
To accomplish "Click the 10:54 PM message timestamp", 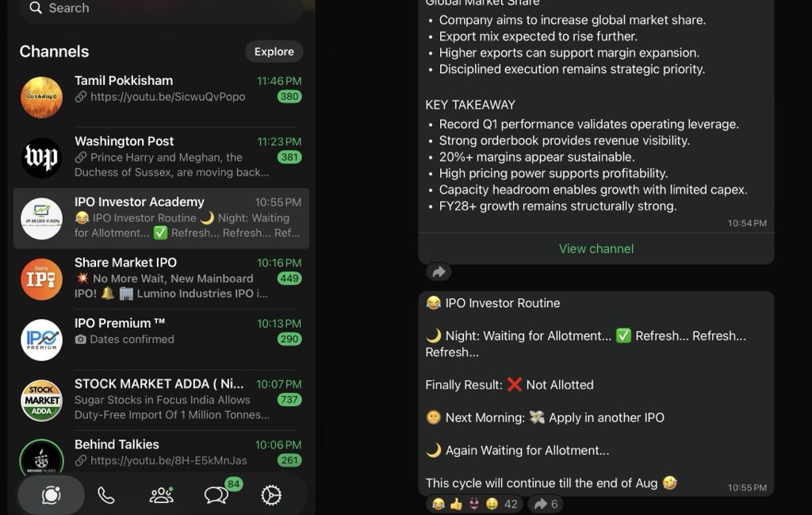I will tap(747, 223).
